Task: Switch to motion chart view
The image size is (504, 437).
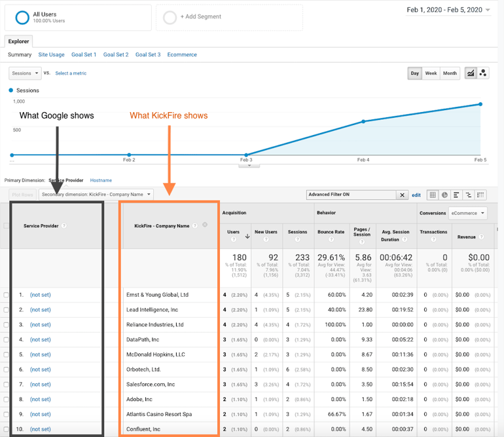Action: pyautogui.click(x=483, y=73)
